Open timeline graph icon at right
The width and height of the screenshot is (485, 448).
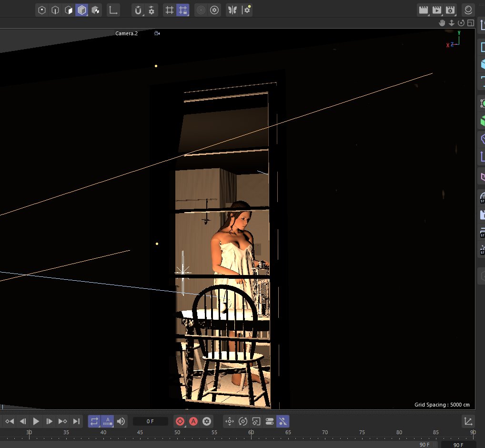click(468, 421)
